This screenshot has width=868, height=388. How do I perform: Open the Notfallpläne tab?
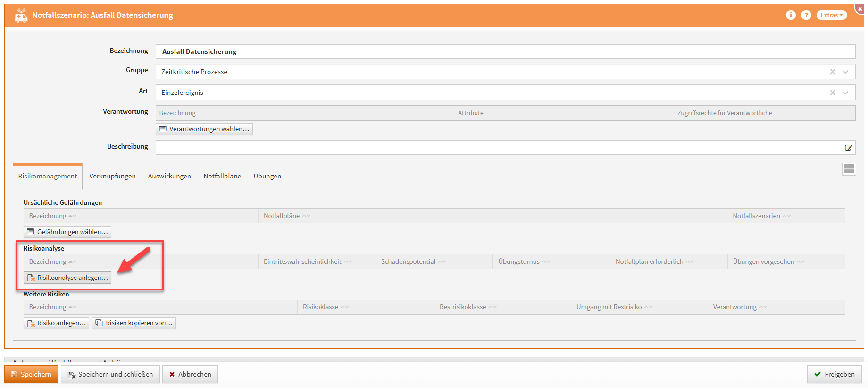click(x=222, y=176)
